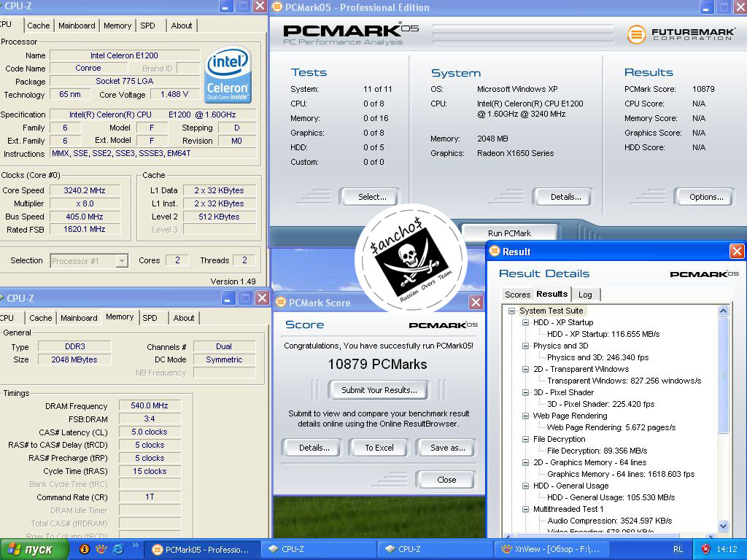This screenshot has height=560, width=747.
Task: Click the Futuremark Corporation logo icon
Action: coord(636,34)
